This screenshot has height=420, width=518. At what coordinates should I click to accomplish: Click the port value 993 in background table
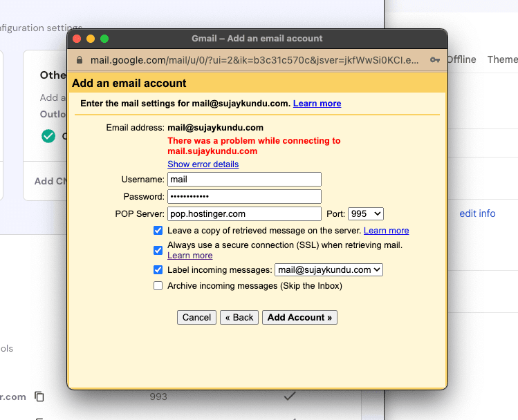point(158,397)
